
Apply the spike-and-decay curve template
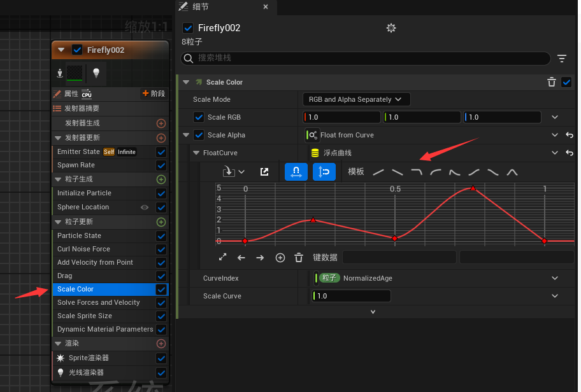(x=455, y=172)
